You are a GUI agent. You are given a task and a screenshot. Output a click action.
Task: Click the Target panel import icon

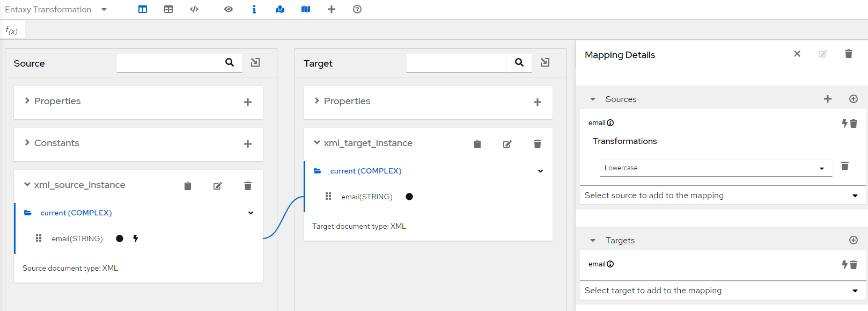coord(545,62)
